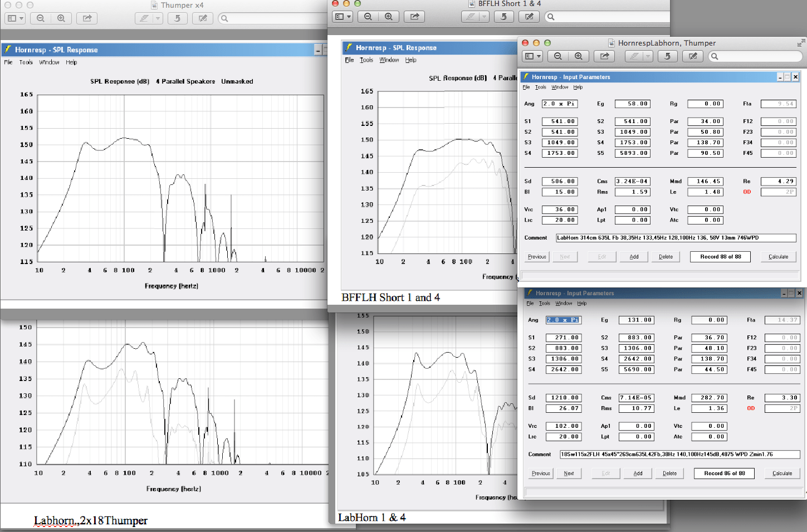Click the 'BFFLH Short 1 and 4' caption

click(x=390, y=297)
